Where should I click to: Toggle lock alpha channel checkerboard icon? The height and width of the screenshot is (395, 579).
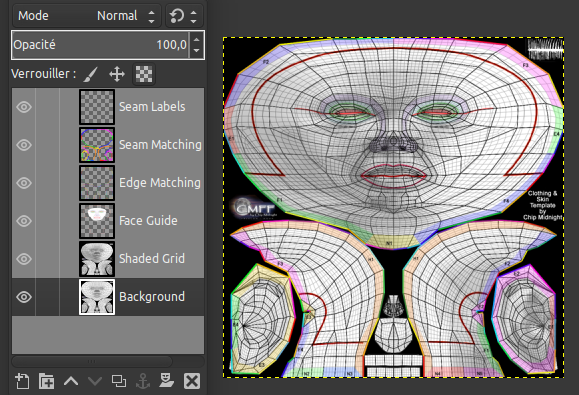click(x=144, y=74)
